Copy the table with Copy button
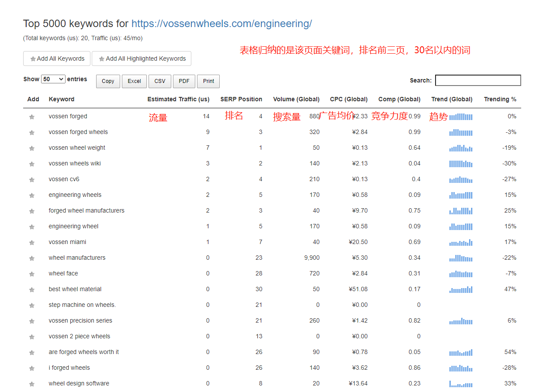Image resolution: width=557 pixels, height=392 pixels. [x=108, y=81]
